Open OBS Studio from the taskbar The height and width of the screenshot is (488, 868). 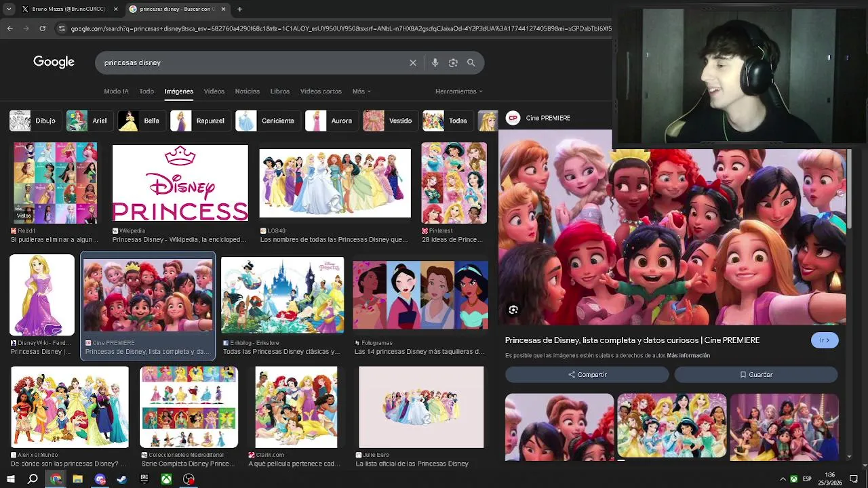tap(189, 479)
